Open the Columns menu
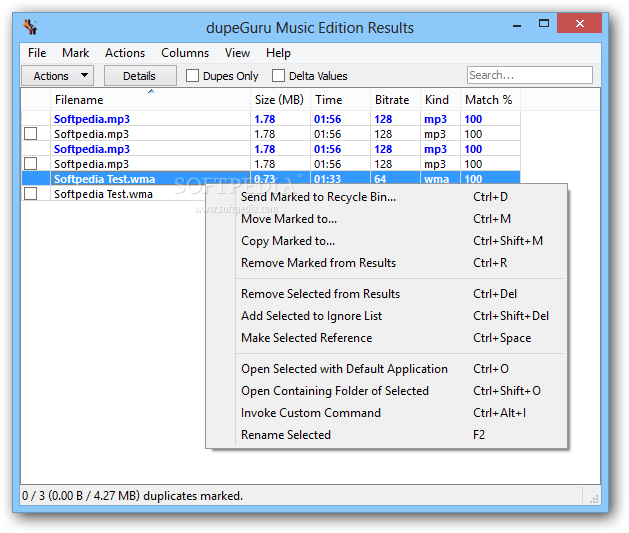The height and width of the screenshot is (533, 629). [185, 53]
